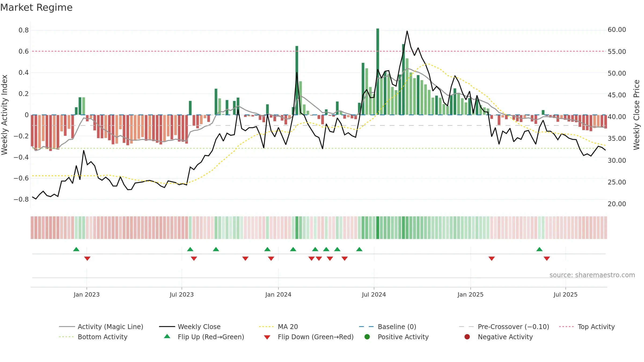Click the source: sharemaestro.com text
Image resolution: width=644 pixels, height=362 pixels.
click(x=592, y=275)
